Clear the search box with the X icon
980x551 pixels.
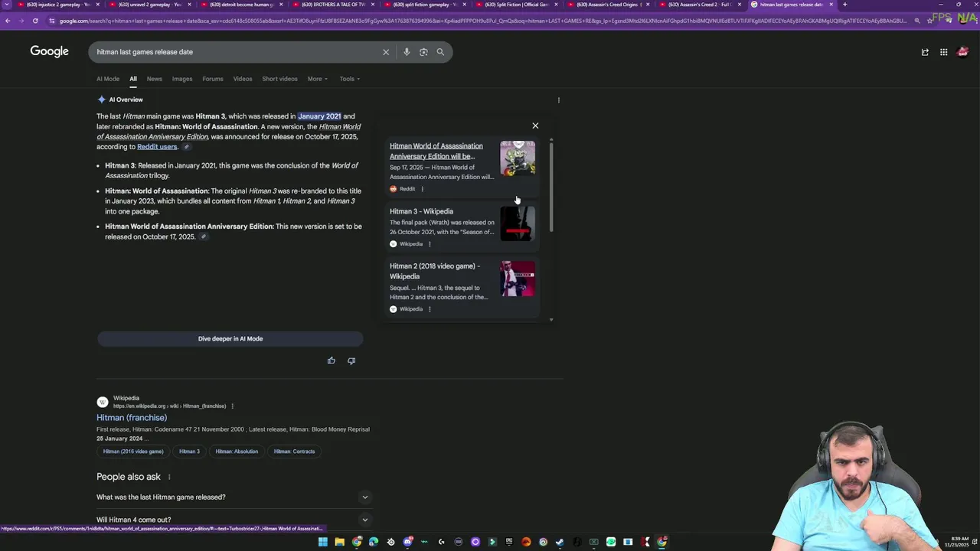point(386,52)
